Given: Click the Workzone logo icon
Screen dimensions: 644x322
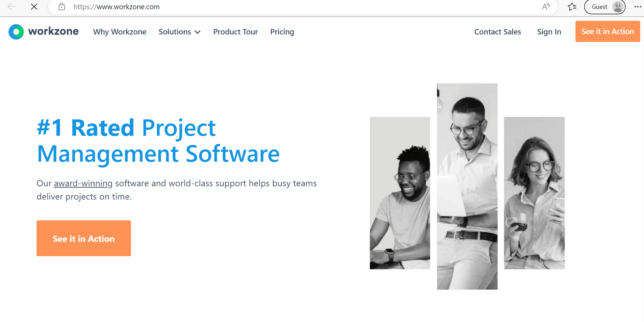Looking at the screenshot, I should [x=16, y=32].
